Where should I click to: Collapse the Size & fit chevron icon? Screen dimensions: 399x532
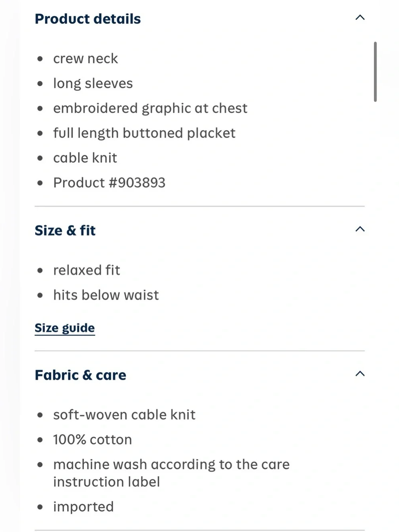point(360,229)
